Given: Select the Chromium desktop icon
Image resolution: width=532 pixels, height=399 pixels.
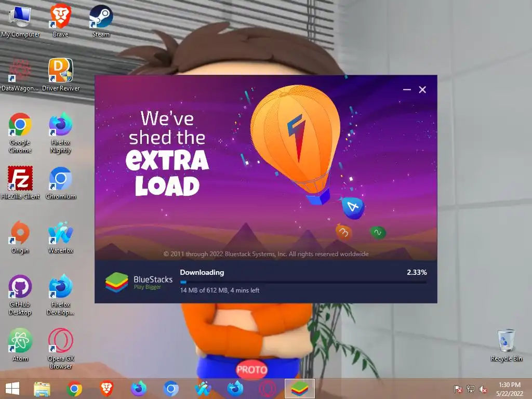Looking at the screenshot, I should pyautogui.click(x=60, y=182).
